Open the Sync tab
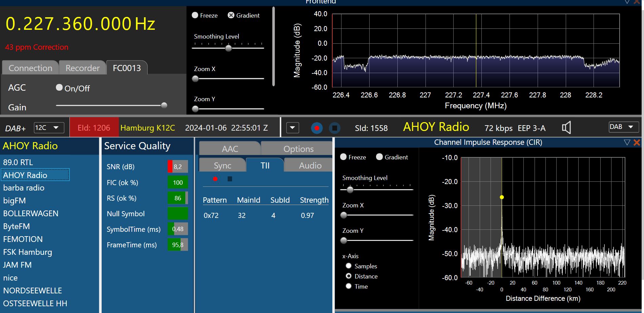The height and width of the screenshot is (313, 644). (222, 165)
